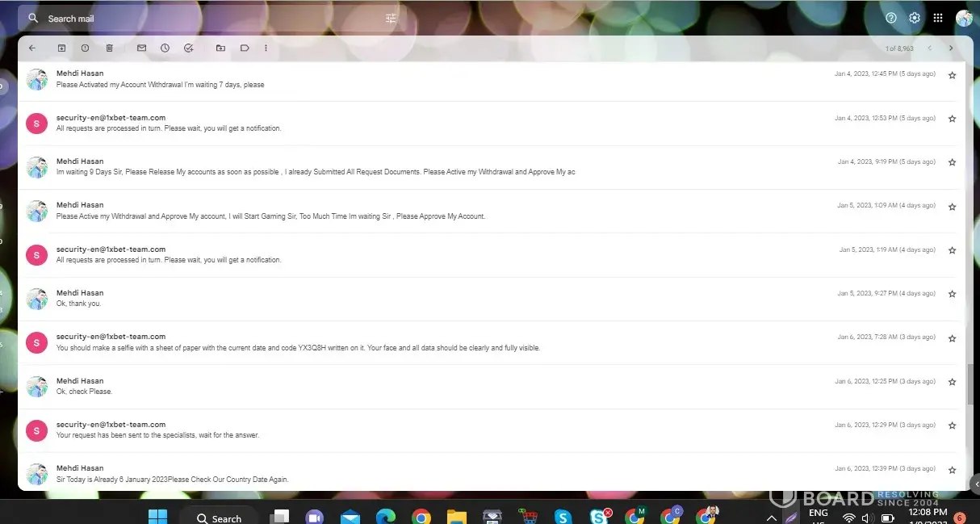Snooze this conversation with the clock icon
Viewport: 980px width, 524px height.
click(x=165, y=48)
